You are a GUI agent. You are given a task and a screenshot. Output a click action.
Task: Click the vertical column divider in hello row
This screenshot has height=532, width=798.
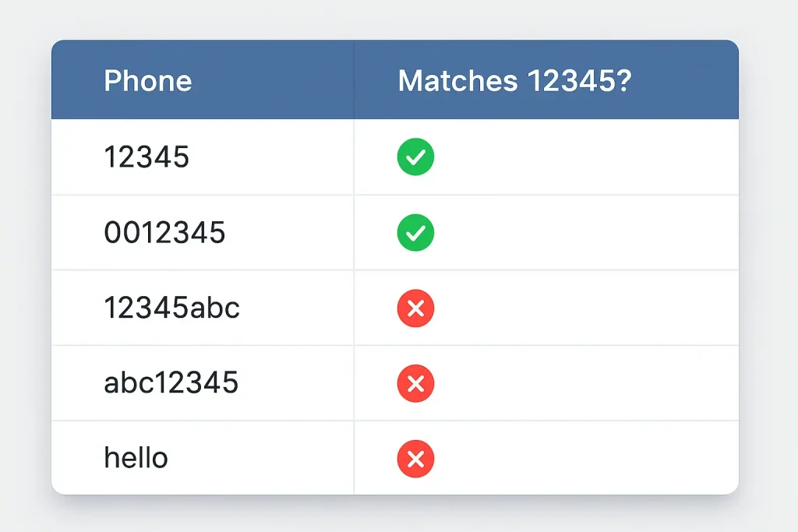pyautogui.click(x=354, y=458)
